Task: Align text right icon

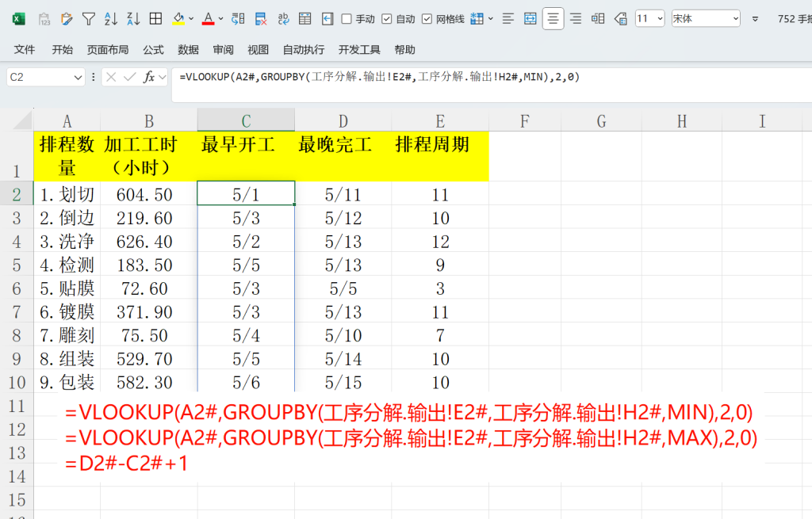Action: pos(576,19)
